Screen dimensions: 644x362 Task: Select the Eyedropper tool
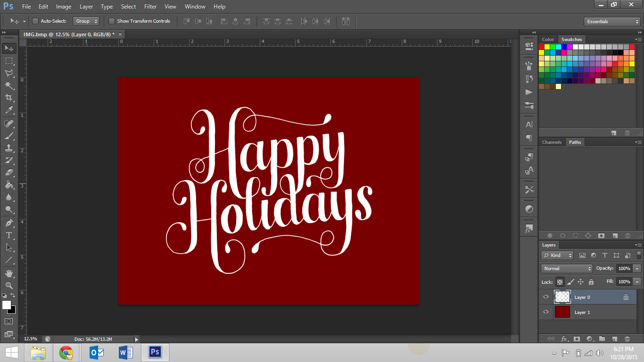[9, 110]
